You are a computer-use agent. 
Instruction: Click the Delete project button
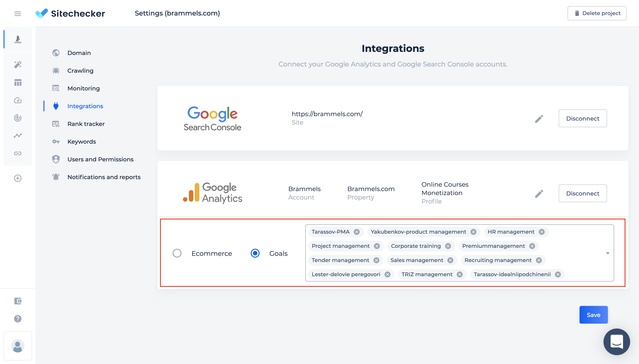[597, 13]
